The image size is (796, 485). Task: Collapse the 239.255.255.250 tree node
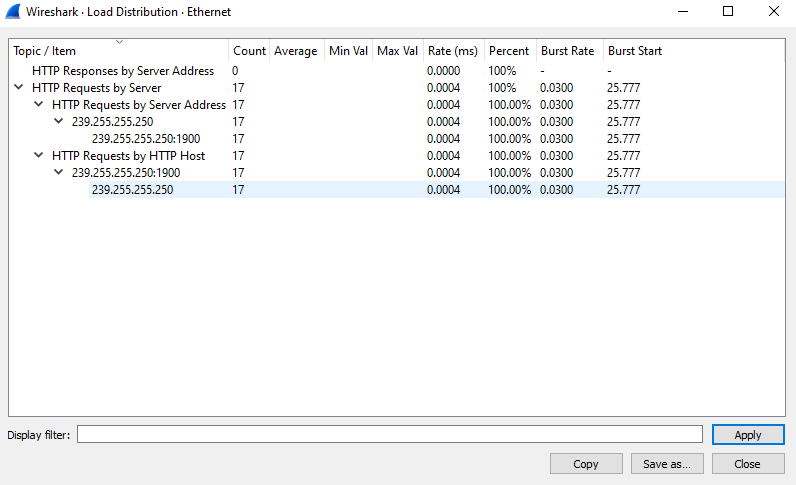(x=59, y=121)
